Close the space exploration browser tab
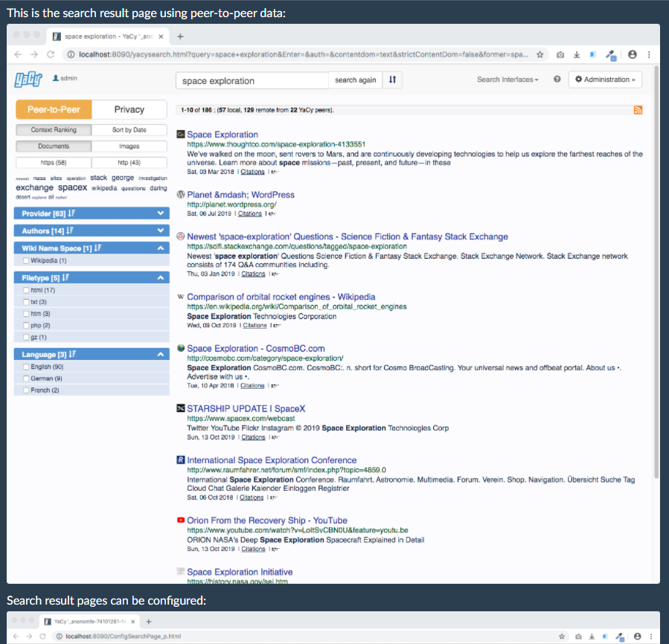The width and height of the screenshot is (669, 644). point(161,36)
